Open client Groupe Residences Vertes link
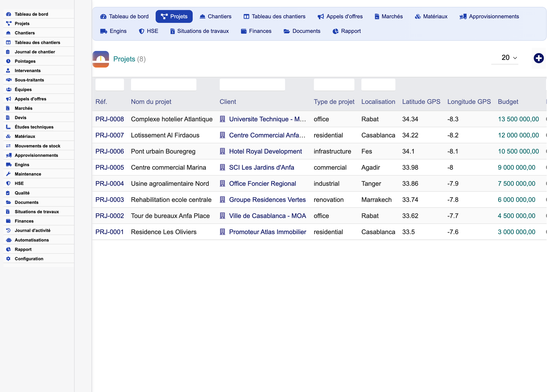 [x=267, y=200]
